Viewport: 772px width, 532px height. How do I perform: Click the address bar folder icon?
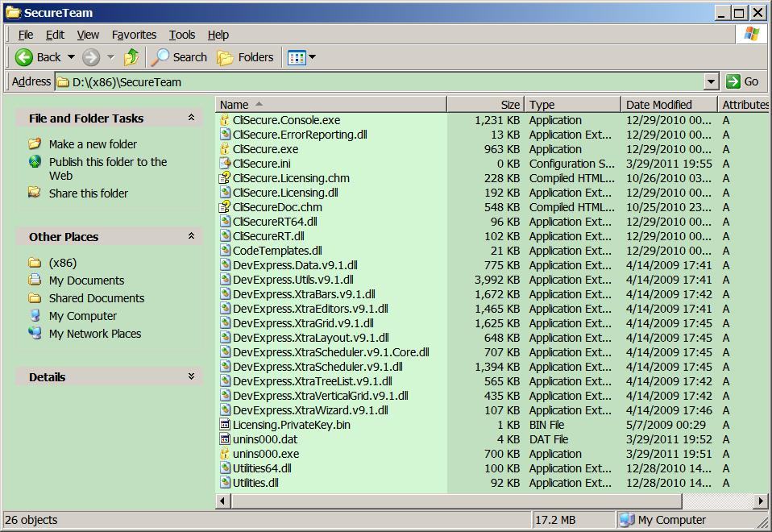tap(63, 81)
